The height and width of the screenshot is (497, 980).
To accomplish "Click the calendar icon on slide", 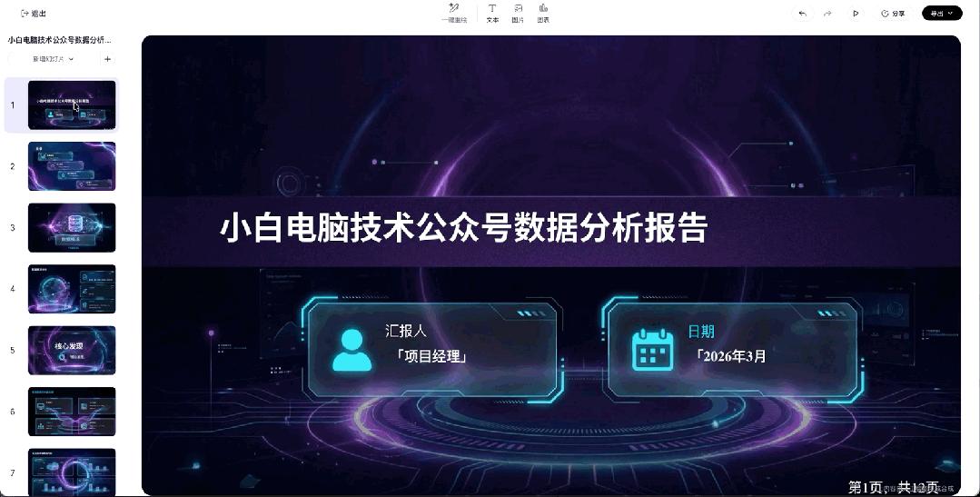I will (652, 350).
